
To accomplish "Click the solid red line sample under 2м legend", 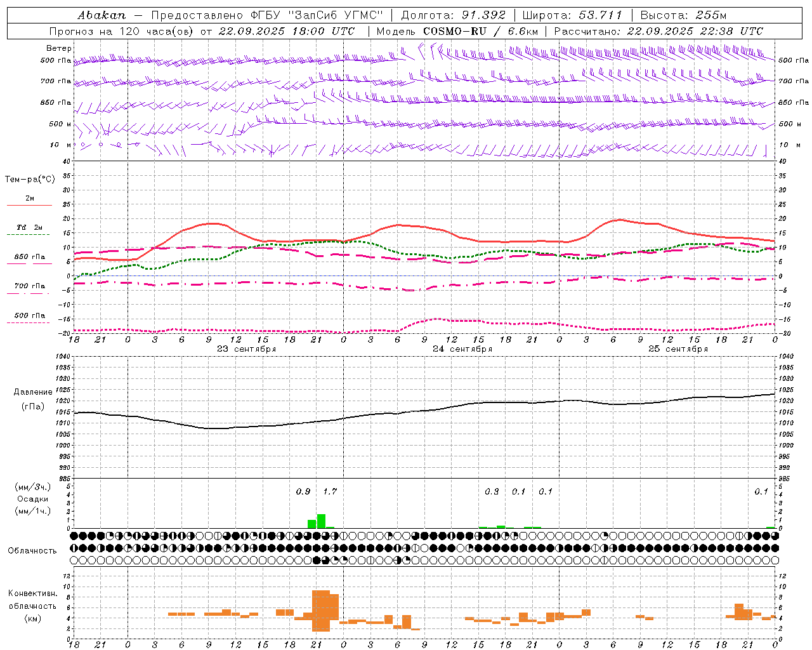I will click(30, 205).
